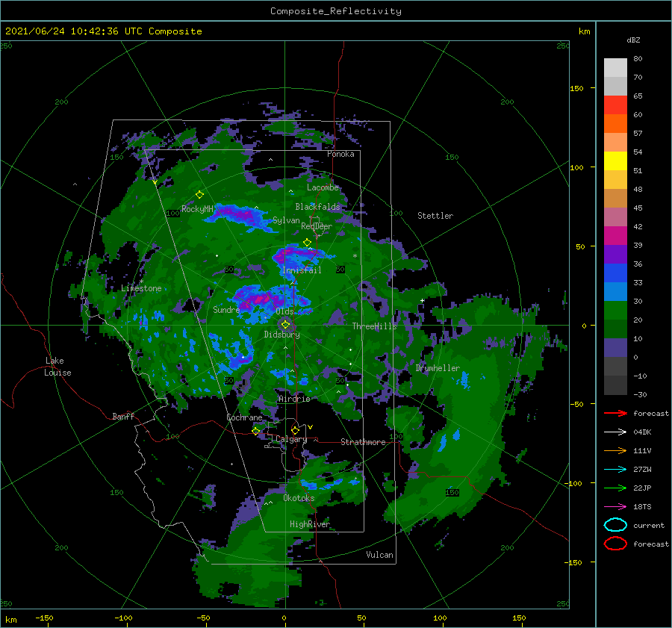
Task: Click the yellow V marker near Calgary
Action: tap(310, 427)
